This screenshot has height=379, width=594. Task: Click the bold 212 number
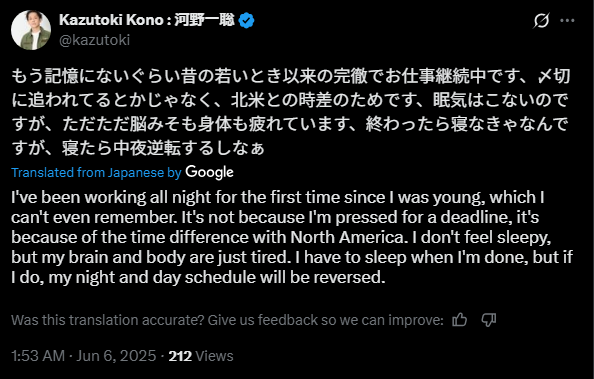click(180, 356)
